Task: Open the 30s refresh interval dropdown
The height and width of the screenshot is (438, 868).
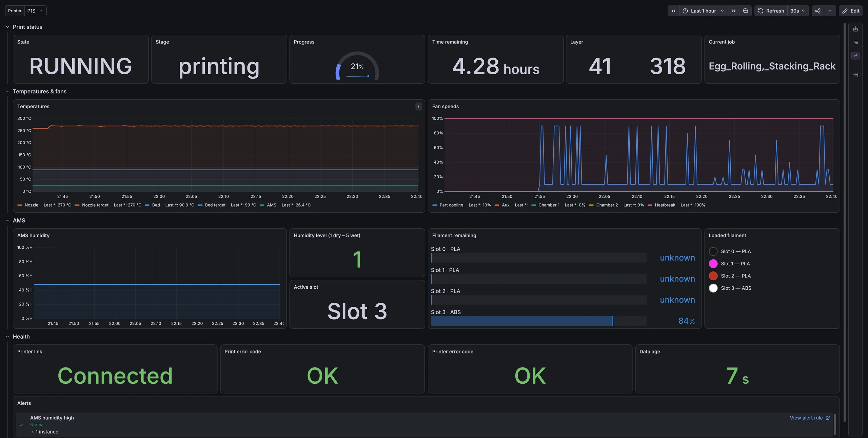Action: (x=797, y=11)
